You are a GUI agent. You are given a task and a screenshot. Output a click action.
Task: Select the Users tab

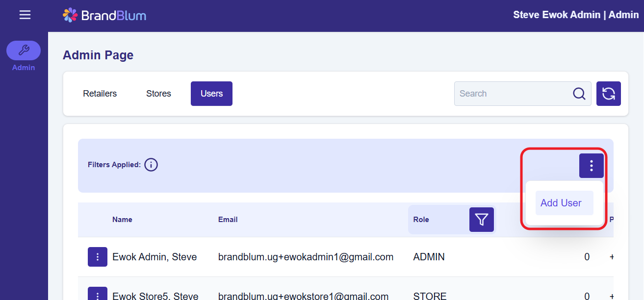(x=211, y=94)
